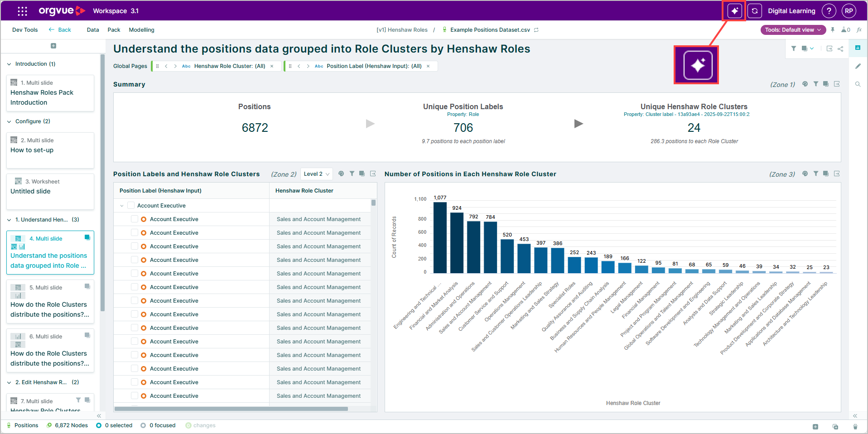Remove the Henshaw Role Cluster filter
Image resolution: width=868 pixels, height=434 pixels.
(272, 66)
